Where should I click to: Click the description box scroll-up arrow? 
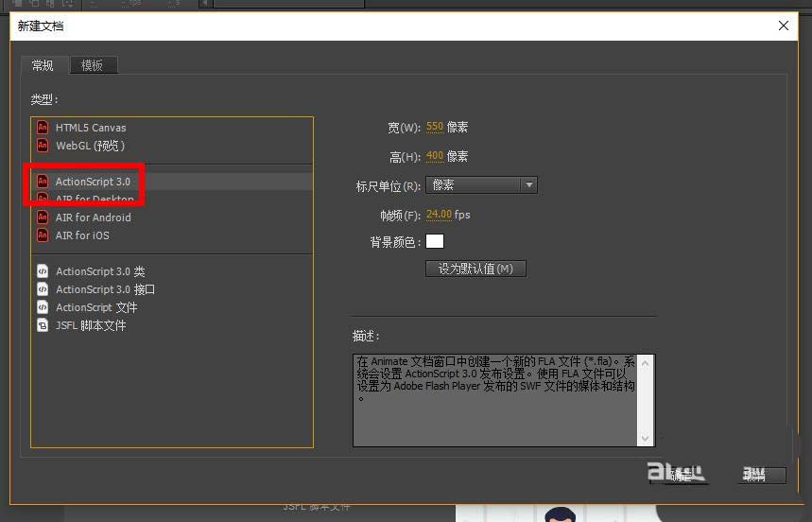[x=646, y=363]
